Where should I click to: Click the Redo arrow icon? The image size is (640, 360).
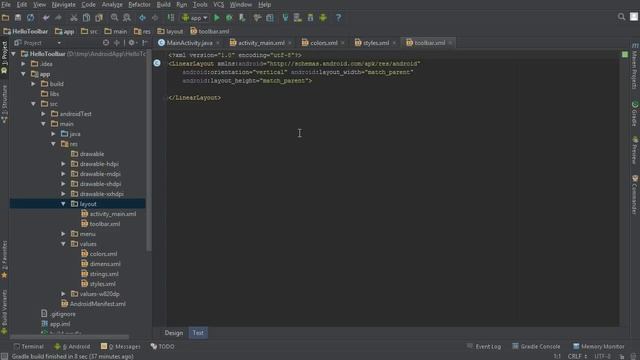point(58,18)
